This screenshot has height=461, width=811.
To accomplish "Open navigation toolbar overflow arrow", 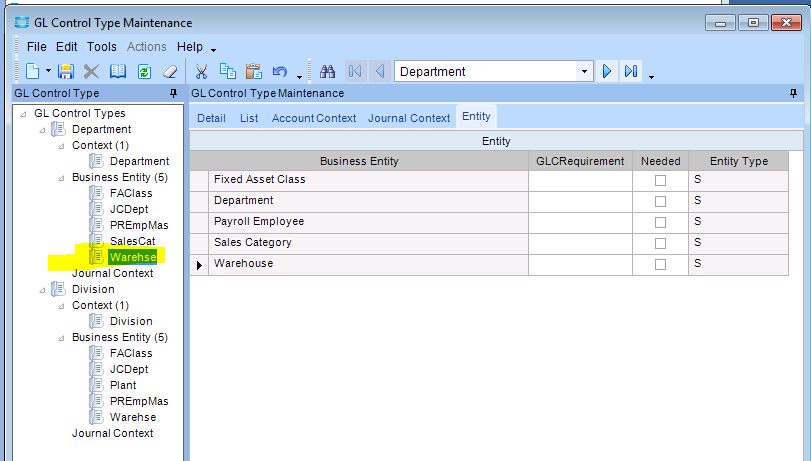I will (x=651, y=77).
